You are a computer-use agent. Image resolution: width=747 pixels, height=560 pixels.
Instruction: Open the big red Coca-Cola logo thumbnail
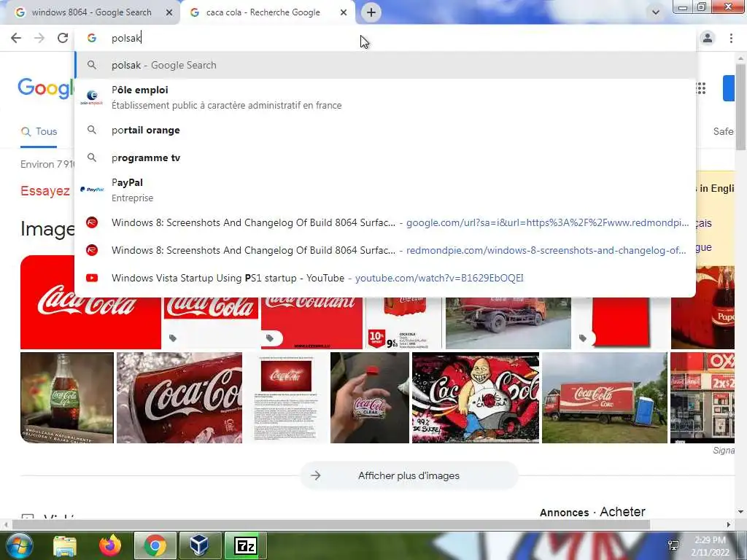tap(90, 302)
